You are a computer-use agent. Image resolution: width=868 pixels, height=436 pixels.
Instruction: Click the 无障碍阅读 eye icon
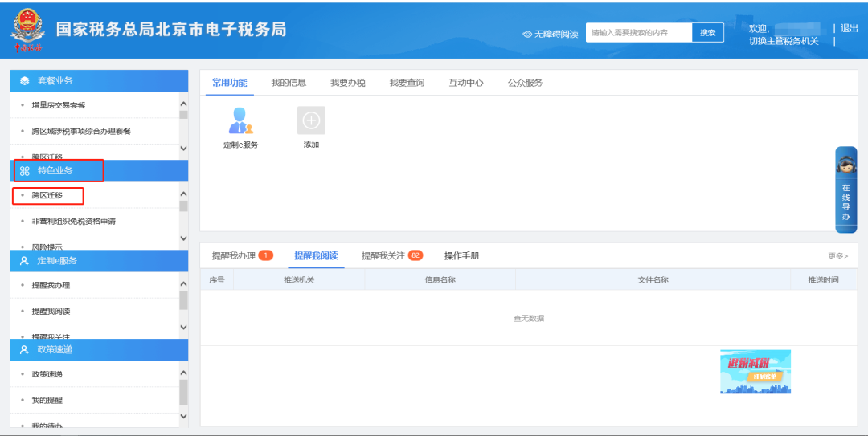point(527,34)
